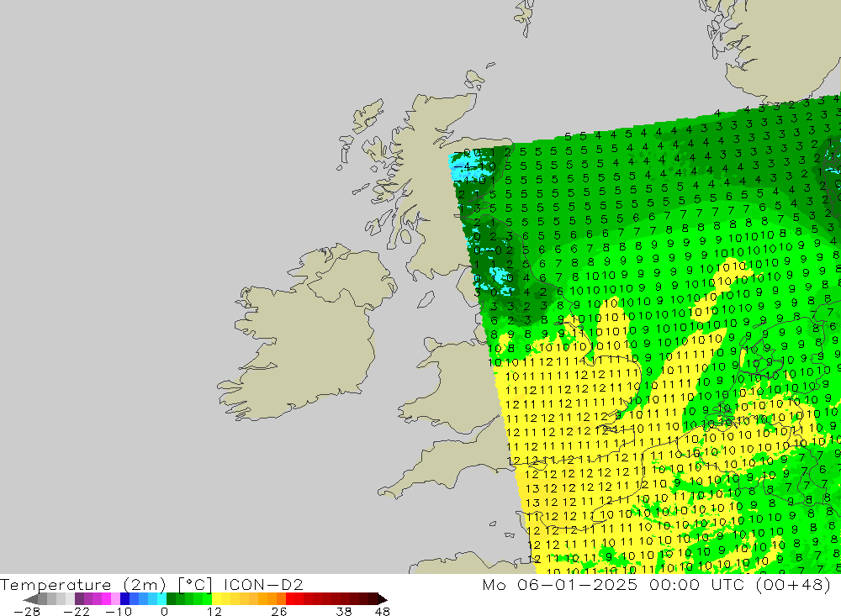Click the "00:00 UTC (00+48)" time label
841x616 pixels.
tap(740, 584)
